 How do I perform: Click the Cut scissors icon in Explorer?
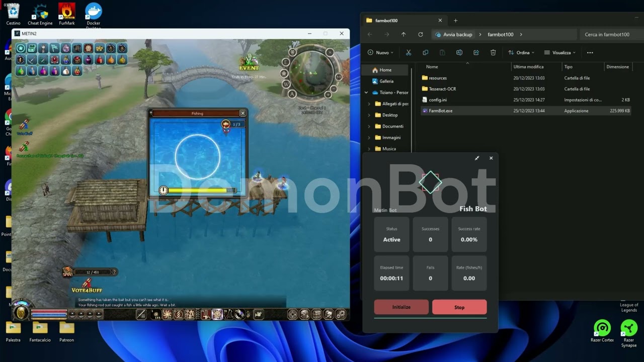409,52
